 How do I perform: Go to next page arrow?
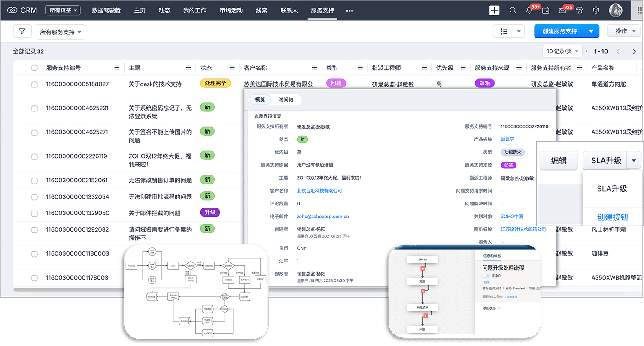pyautogui.click(x=634, y=51)
